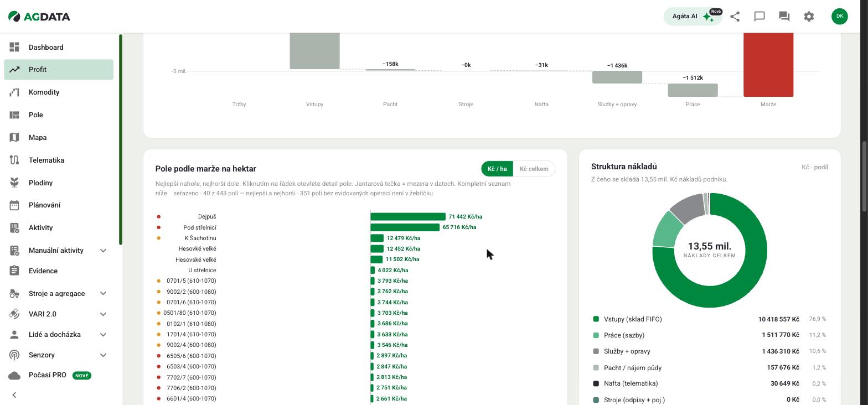Click the page vertical scrollbar thumb
The image size is (868, 405).
[x=864, y=176]
